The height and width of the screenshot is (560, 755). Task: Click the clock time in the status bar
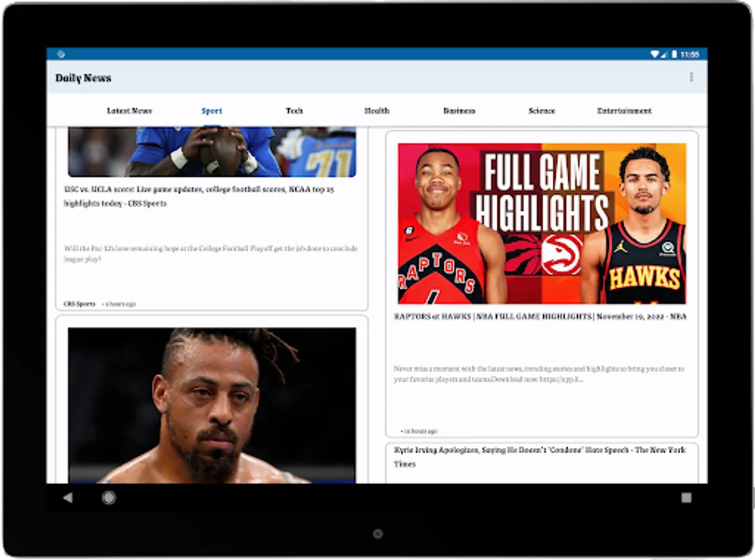tap(690, 54)
